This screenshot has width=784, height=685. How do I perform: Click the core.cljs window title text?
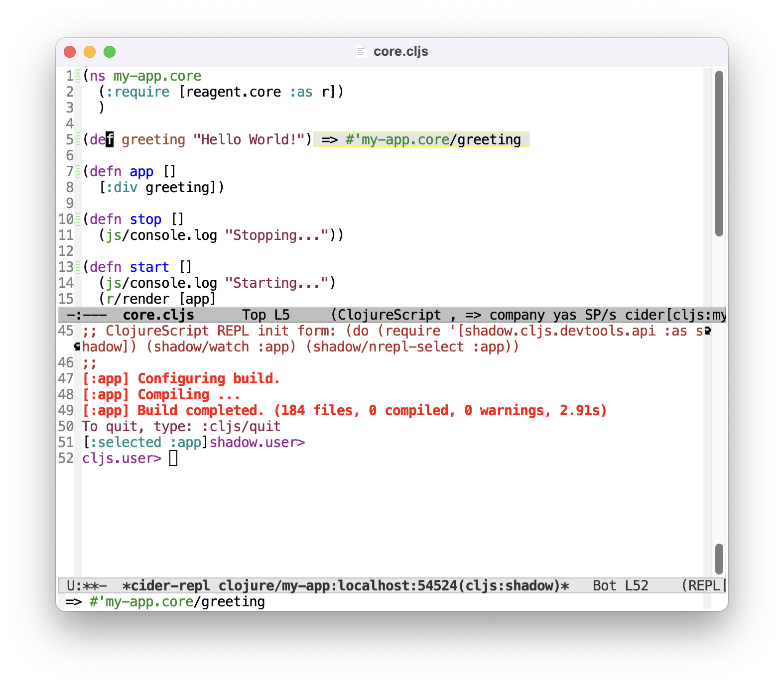pyautogui.click(x=400, y=51)
